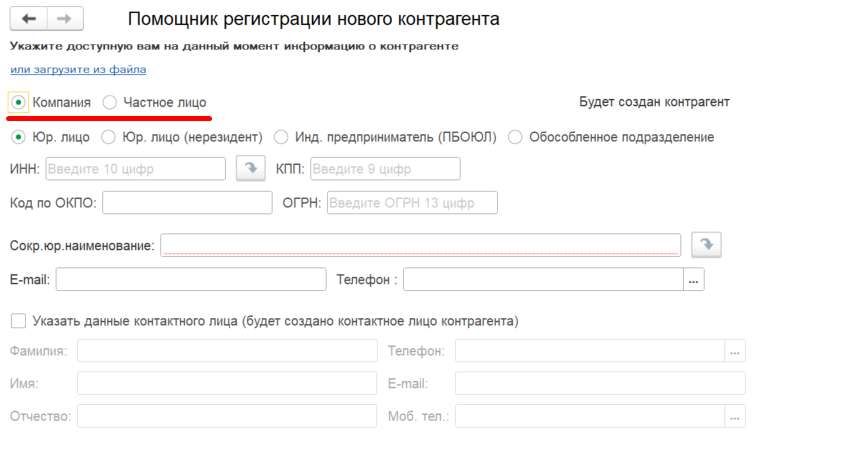Click into the ОГРН field
This screenshot has height=463, width=860.
coord(412,203)
